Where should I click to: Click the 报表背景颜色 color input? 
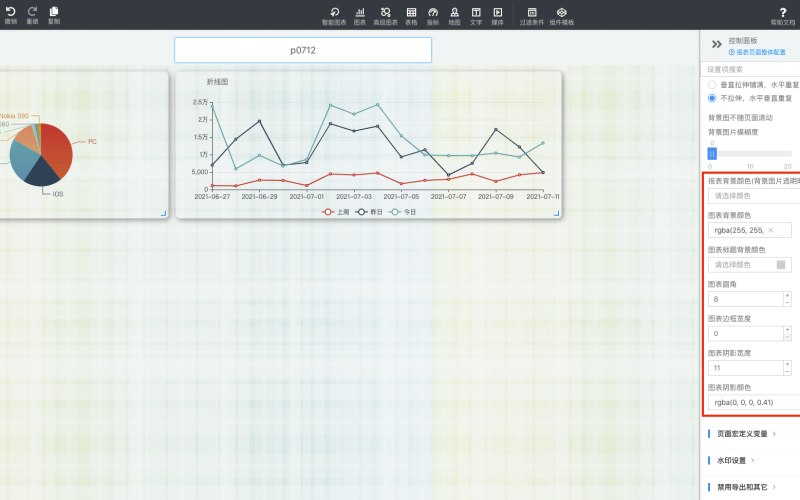click(754, 196)
